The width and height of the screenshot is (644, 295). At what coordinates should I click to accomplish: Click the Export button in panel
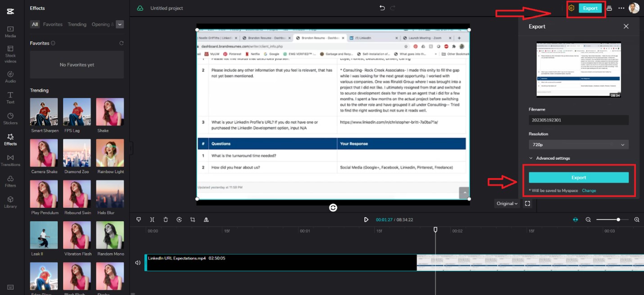579,177
